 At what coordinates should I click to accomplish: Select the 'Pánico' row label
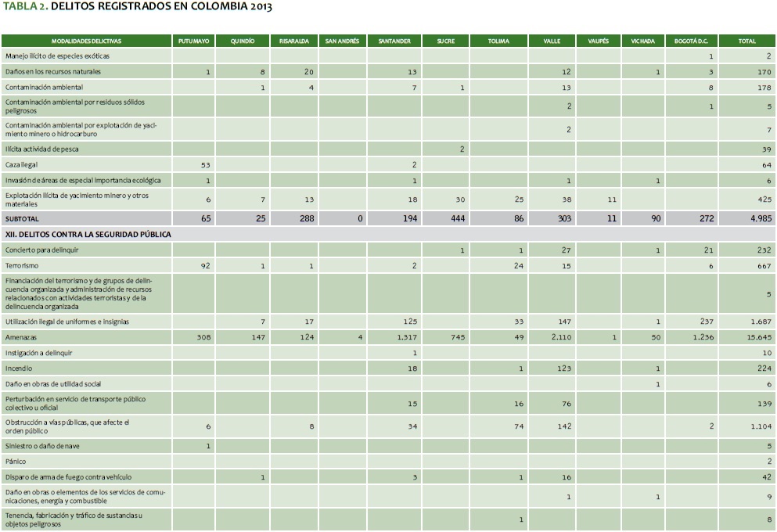tap(16, 462)
